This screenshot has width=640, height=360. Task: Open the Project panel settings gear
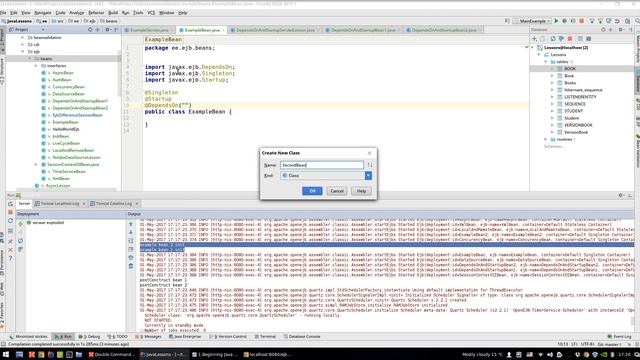point(107,30)
